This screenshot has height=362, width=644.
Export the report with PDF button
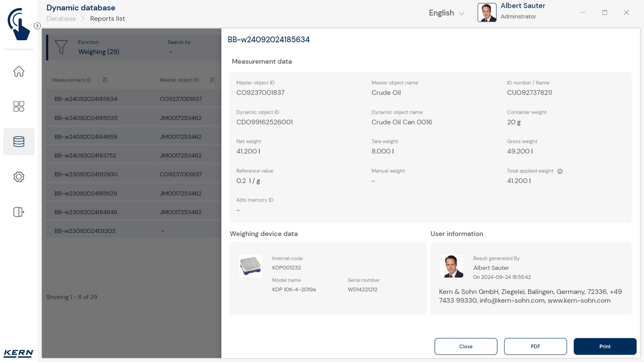pyautogui.click(x=535, y=346)
